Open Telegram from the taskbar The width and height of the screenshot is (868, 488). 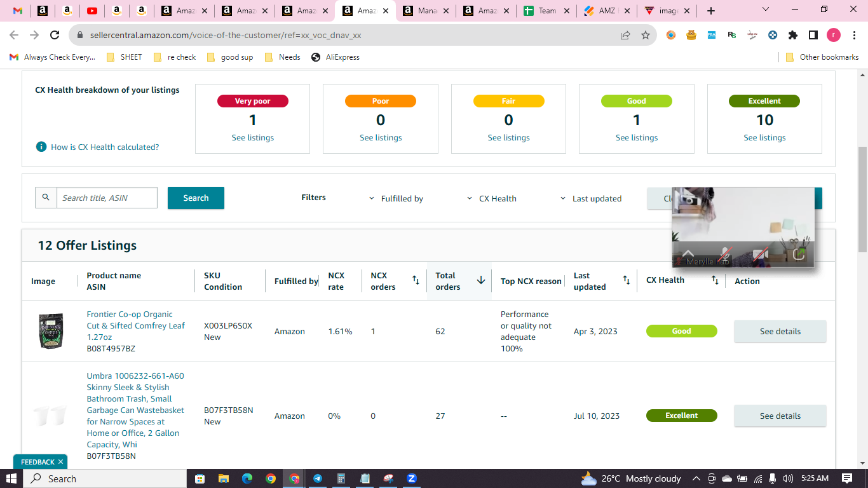pyautogui.click(x=317, y=478)
